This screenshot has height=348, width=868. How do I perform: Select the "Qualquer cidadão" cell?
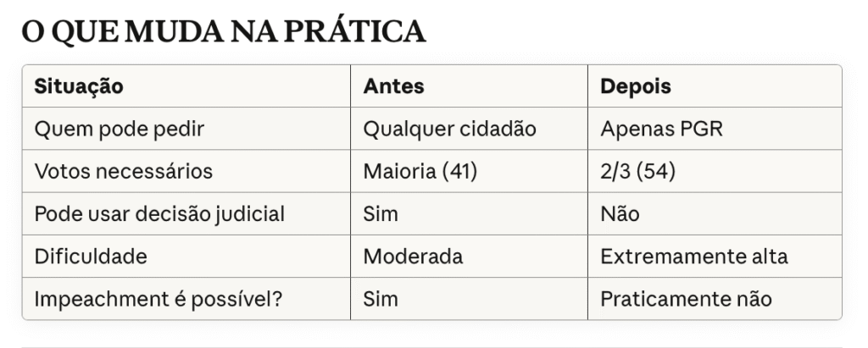(449, 130)
